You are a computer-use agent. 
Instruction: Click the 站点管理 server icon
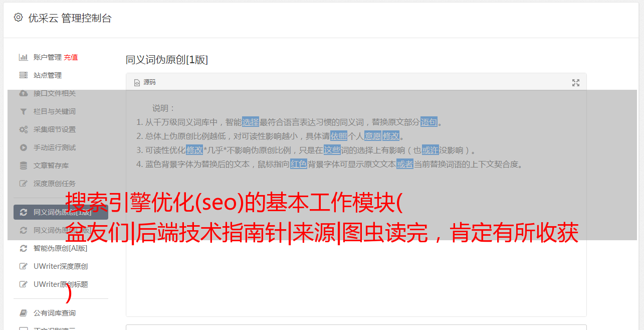point(23,75)
